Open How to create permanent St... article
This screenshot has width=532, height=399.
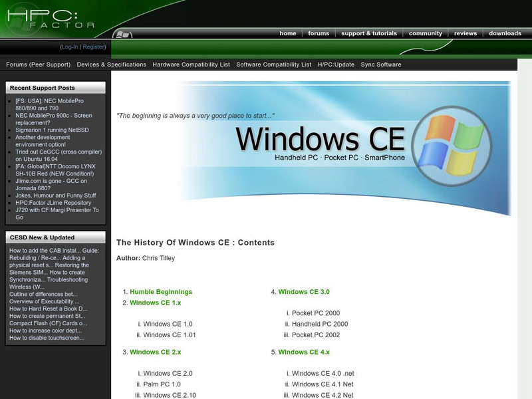47,316
